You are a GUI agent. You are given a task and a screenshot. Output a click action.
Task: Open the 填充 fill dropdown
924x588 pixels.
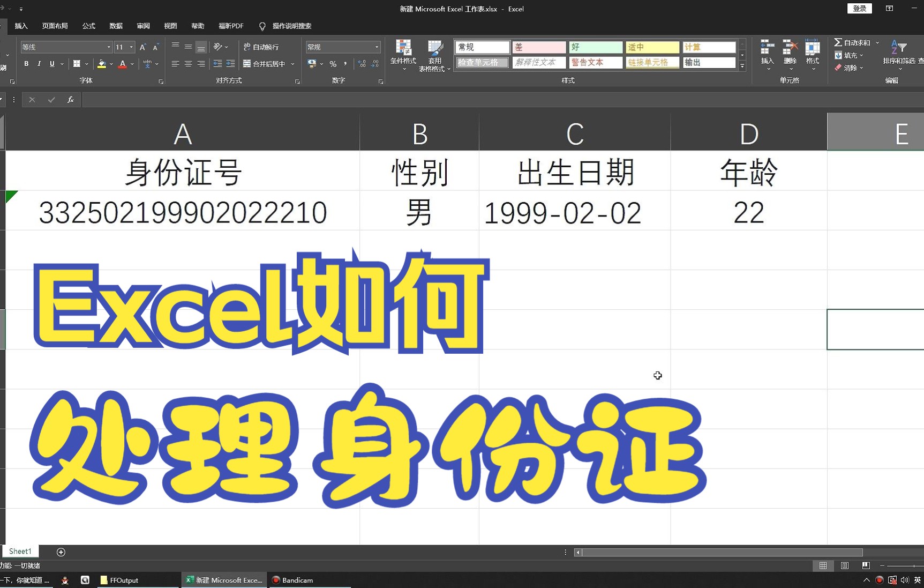852,55
